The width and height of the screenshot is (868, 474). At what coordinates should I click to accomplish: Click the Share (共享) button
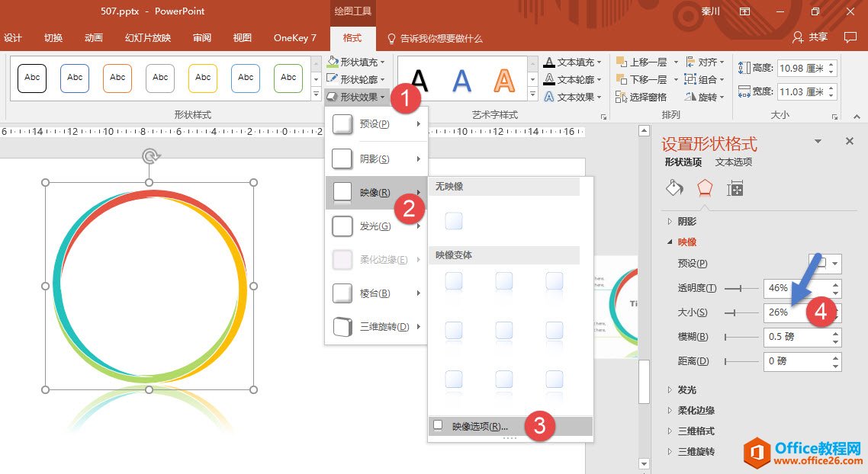click(810, 37)
